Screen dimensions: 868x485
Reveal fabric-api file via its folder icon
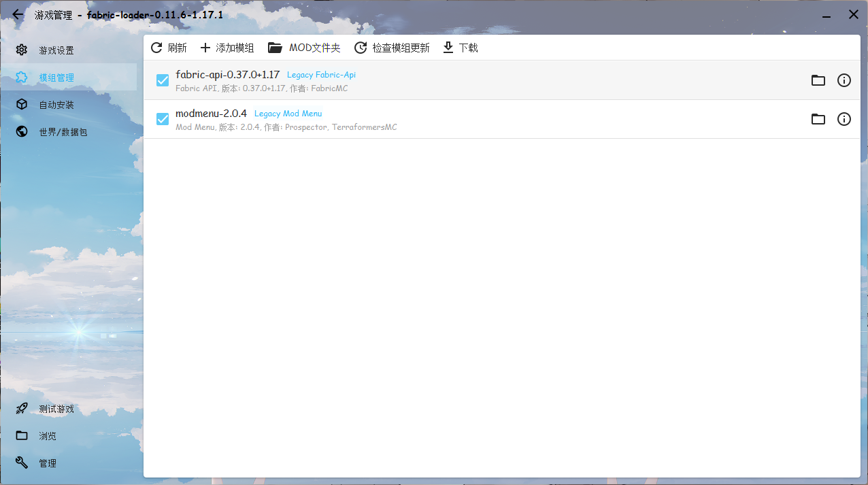pyautogui.click(x=818, y=80)
